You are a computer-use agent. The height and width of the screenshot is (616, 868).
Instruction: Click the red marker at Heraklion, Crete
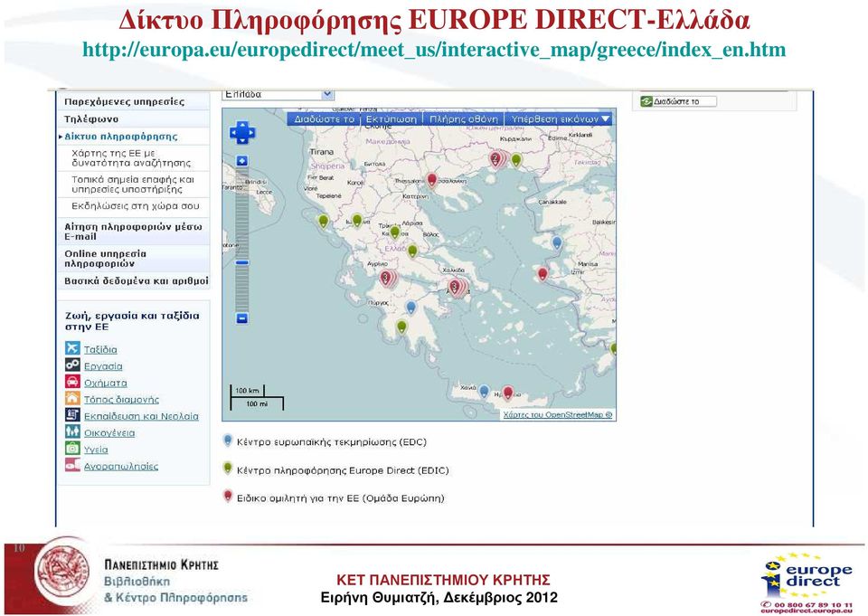[507, 393]
